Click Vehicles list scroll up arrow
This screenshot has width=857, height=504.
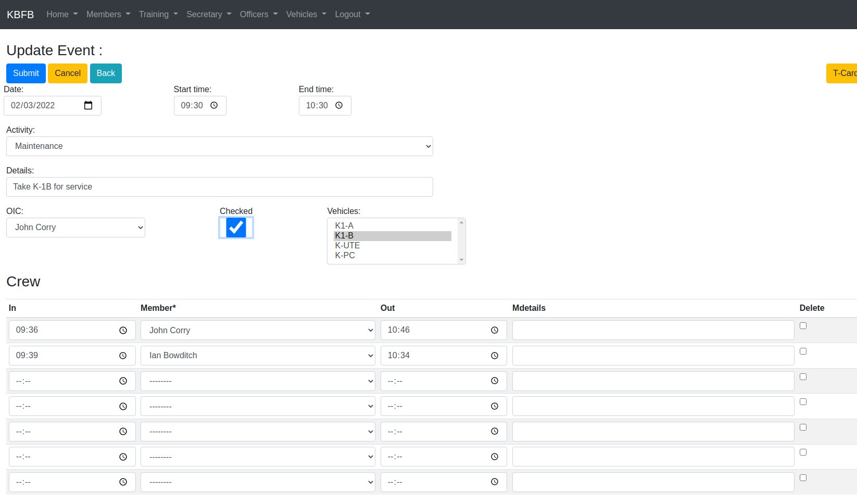461,222
